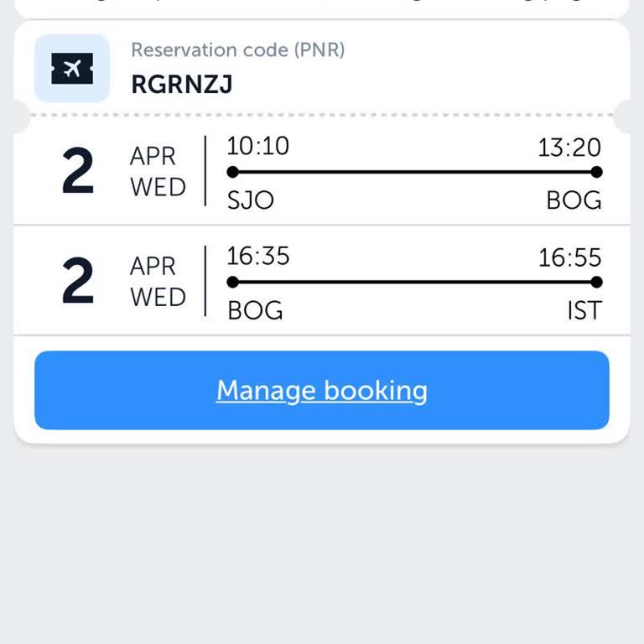Click APR WED beside the IST flight
644x644 pixels.
pos(158,282)
